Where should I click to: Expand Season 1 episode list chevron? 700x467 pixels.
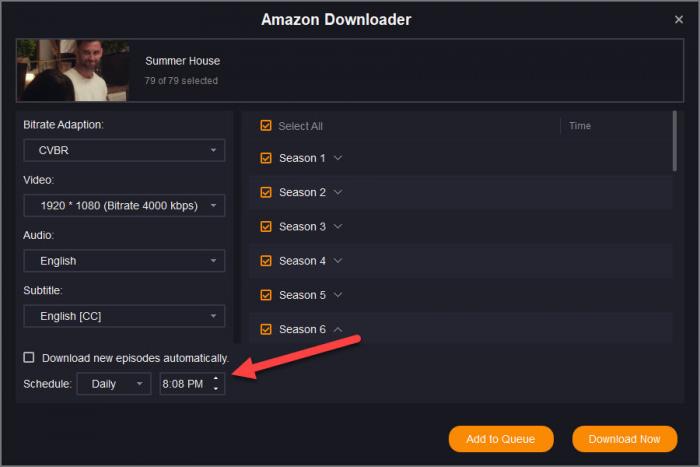pyautogui.click(x=338, y=158)
